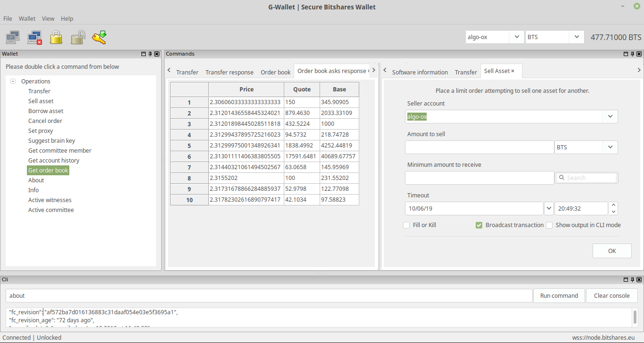This screenshot has width=644, height=343.
Task: Uncheck Broadcast transaction checkbox
Action: coord(479,225)
